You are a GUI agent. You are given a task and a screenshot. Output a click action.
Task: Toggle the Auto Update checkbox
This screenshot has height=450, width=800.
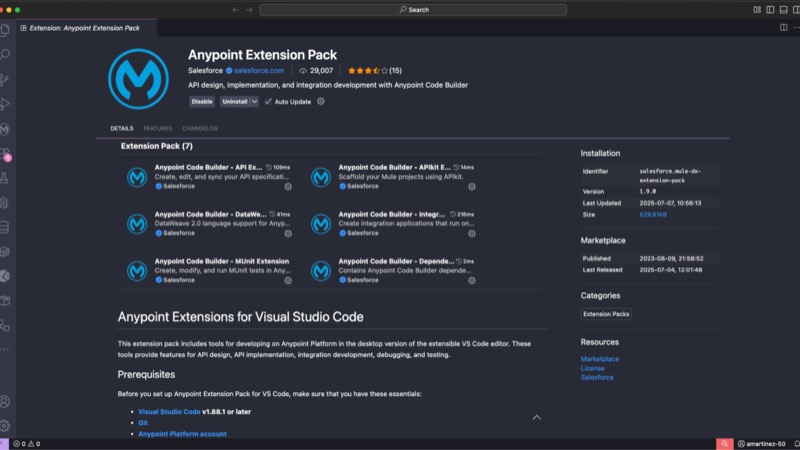268,102
